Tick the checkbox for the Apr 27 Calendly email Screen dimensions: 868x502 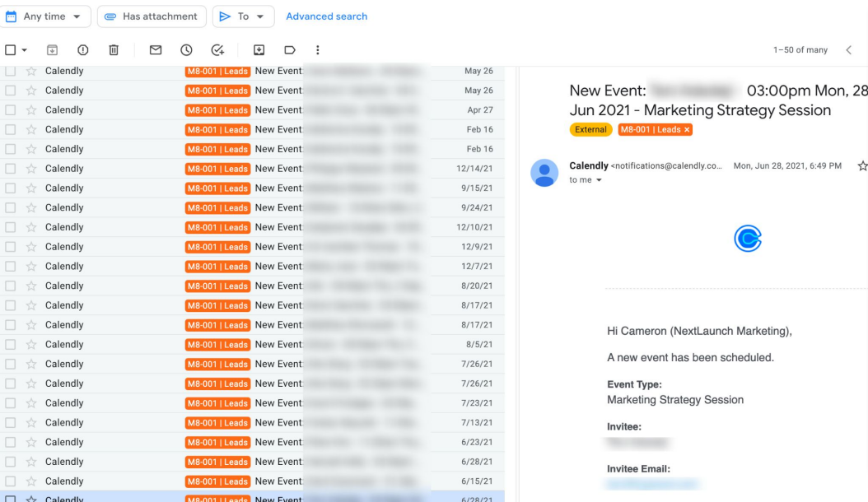(11, 110)
